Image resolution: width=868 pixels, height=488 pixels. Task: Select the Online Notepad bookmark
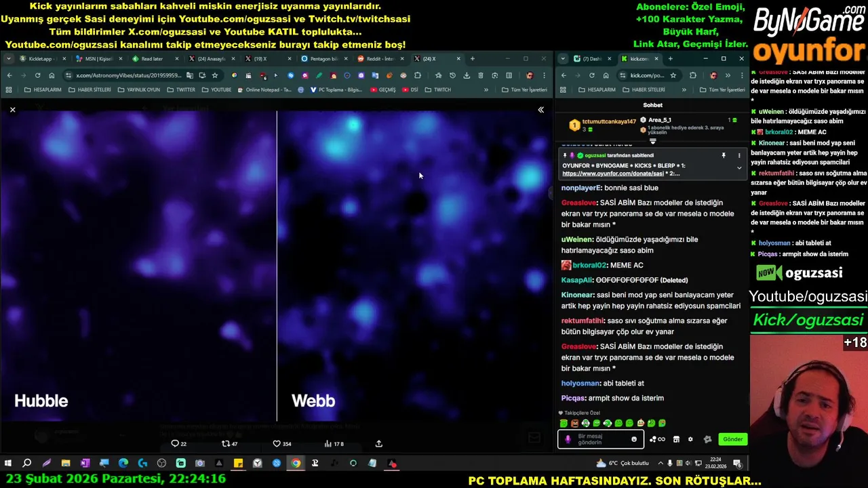click(x=266, y=89)
